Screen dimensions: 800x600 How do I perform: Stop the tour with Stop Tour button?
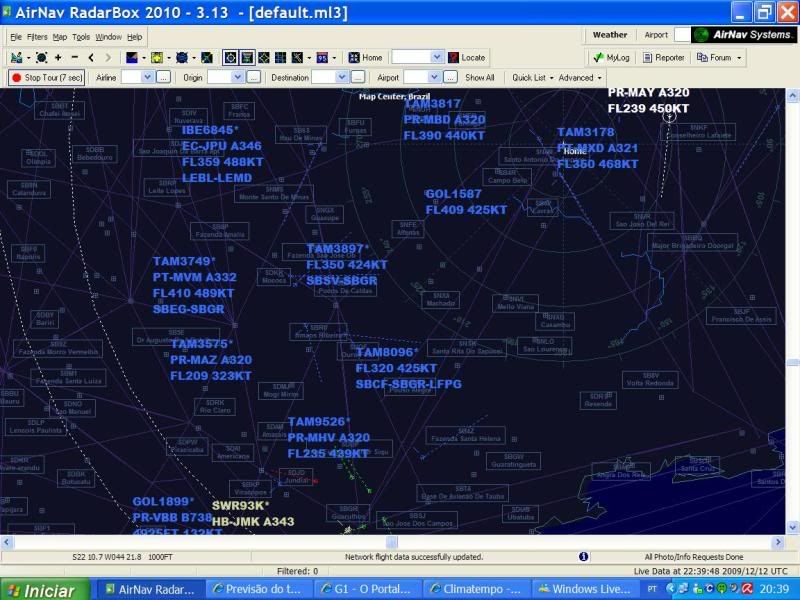(x=46, y=78)
